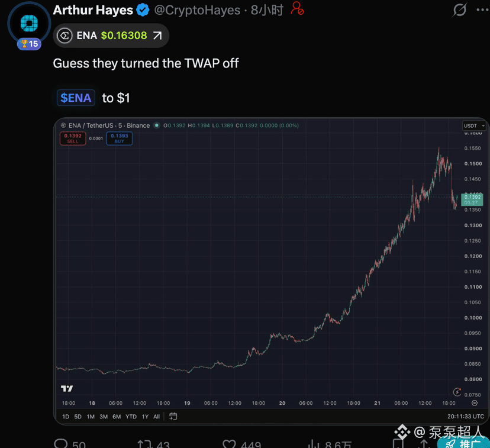Screen dimensions: 490x448
Task: Open the ENA $0.16308 price chip
Action: [111, 36]
